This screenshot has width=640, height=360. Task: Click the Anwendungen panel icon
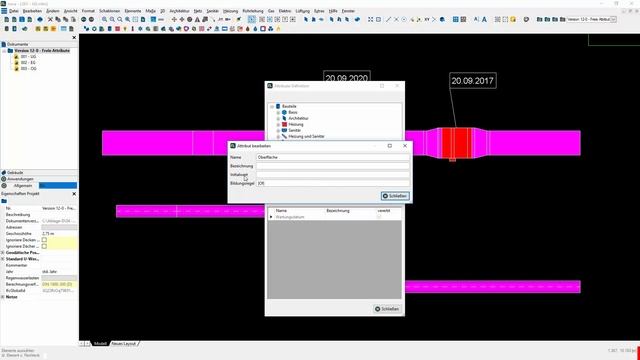[x=4, y=179]
